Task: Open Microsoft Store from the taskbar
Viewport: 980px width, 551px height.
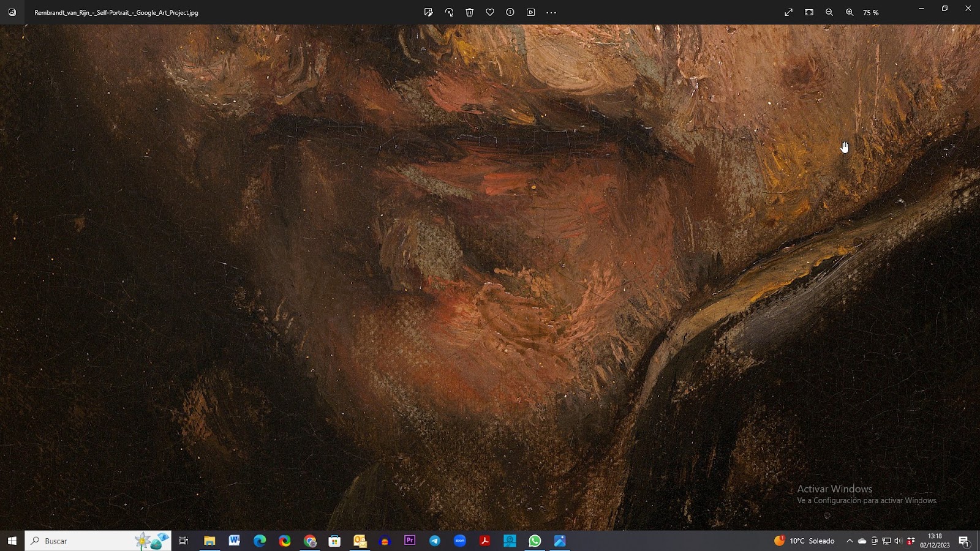Action: point(334,541)
